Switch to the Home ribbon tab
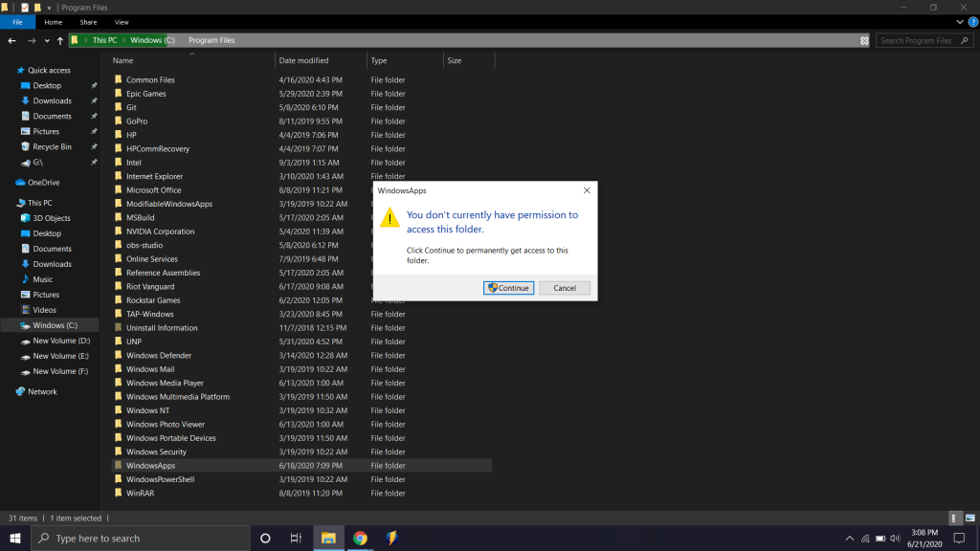The image size is (980, 551). [x=54, y=22]
